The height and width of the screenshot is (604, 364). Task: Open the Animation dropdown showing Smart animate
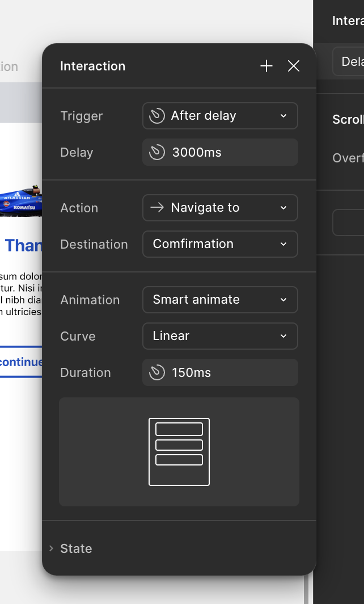tap(220, 300)
